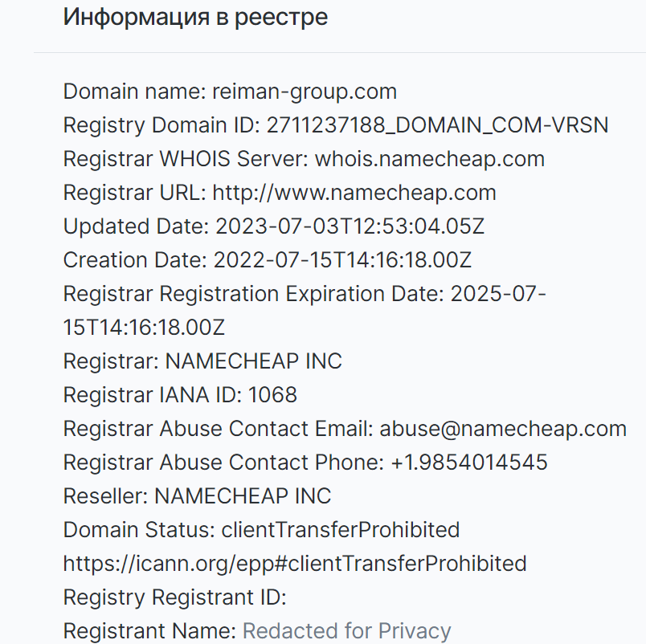Image resolution: width=646 pixels, height=644 pixels.
Task: Click the Creation Date line
Action: pyautogui.click(x=267, y=260)
